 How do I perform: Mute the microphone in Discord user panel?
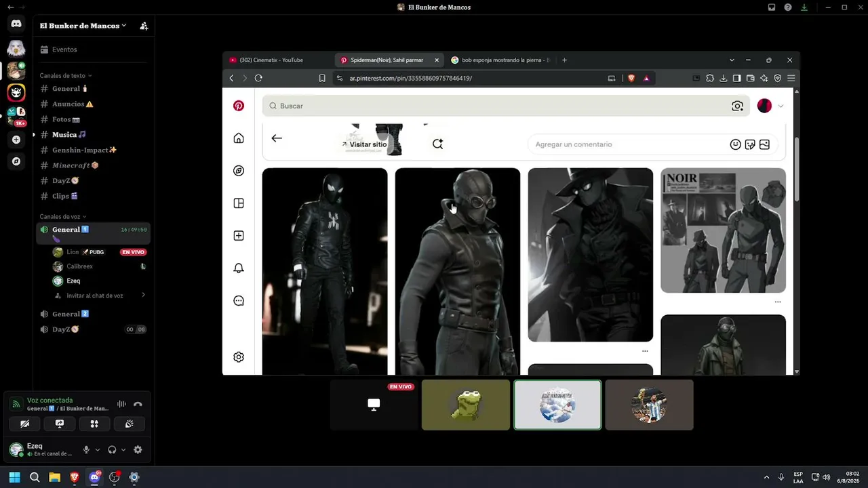(x=86, y=449)
